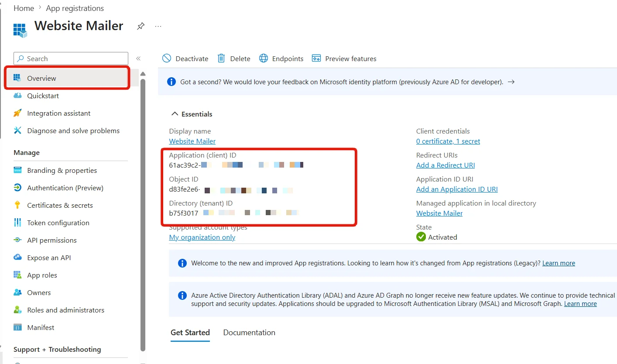Select the Application (client) ID value
The width and height of the screenshot is (617, 364).
236,165
